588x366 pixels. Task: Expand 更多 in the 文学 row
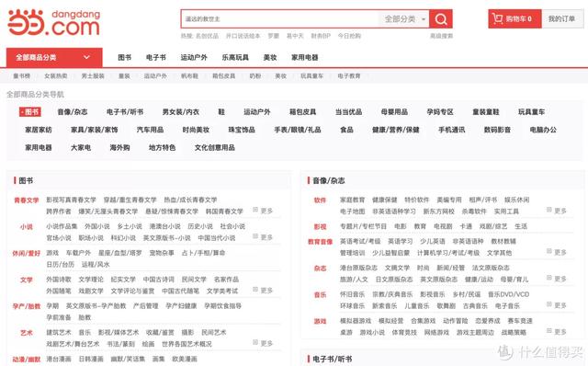click(x=264, y=291)
